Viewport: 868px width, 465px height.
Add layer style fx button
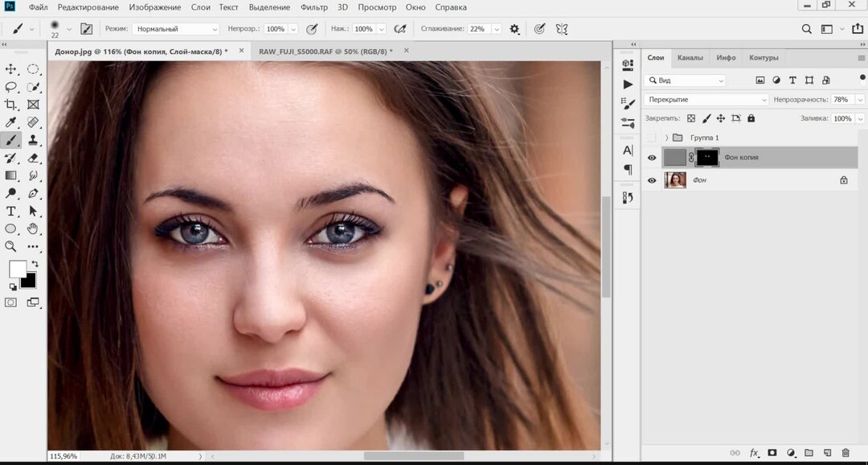754,453
